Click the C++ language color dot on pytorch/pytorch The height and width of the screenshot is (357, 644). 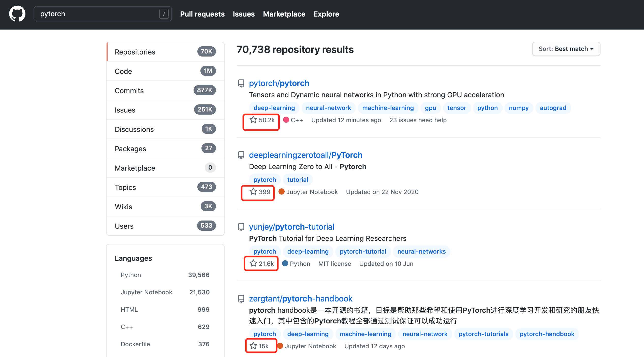click(286, 120)
